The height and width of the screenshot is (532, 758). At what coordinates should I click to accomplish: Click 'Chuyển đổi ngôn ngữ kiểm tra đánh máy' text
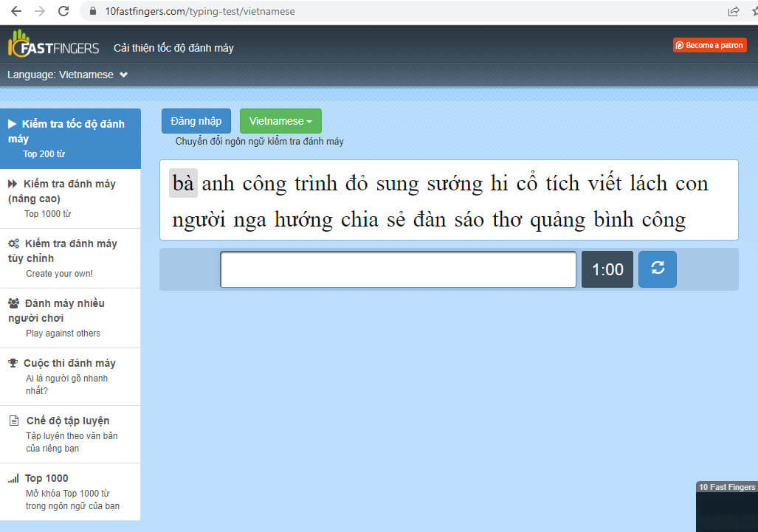pos(259,142)
